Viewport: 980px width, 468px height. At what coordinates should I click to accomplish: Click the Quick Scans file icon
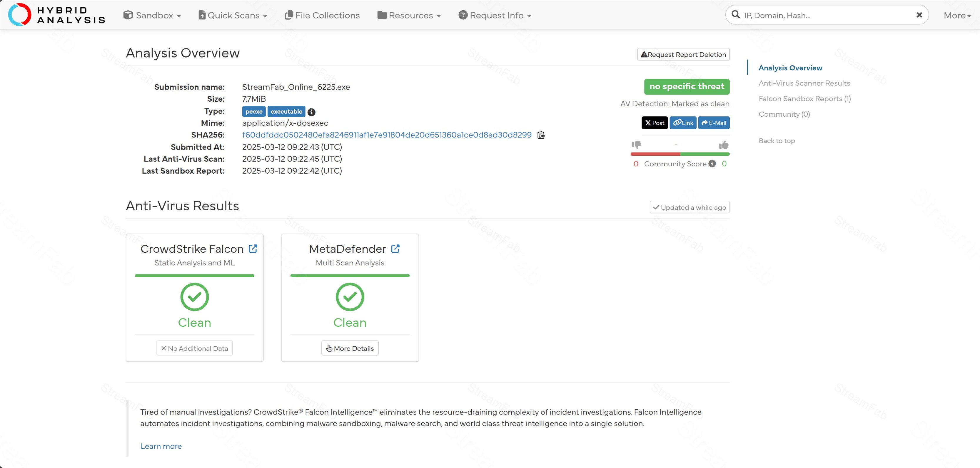click(202, 15)
